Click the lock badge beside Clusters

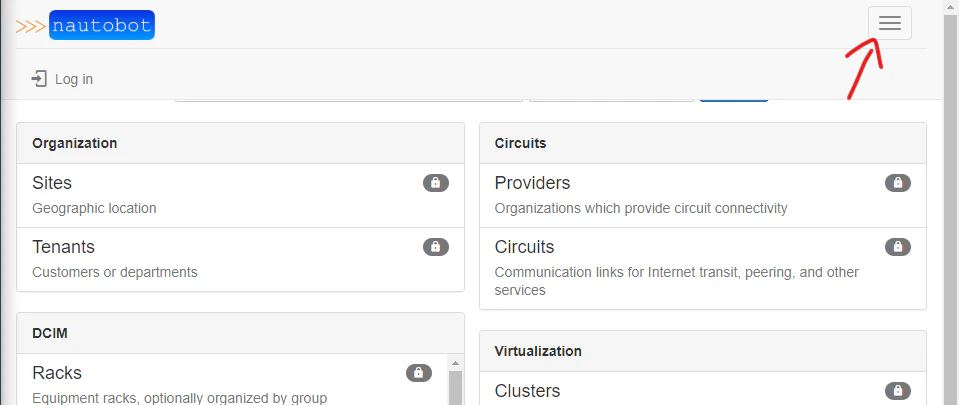pos(897,390)
